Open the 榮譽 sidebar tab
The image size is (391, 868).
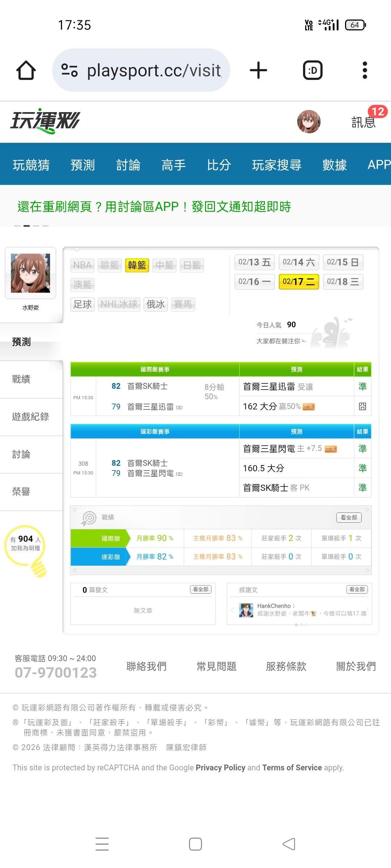[31, 492]
